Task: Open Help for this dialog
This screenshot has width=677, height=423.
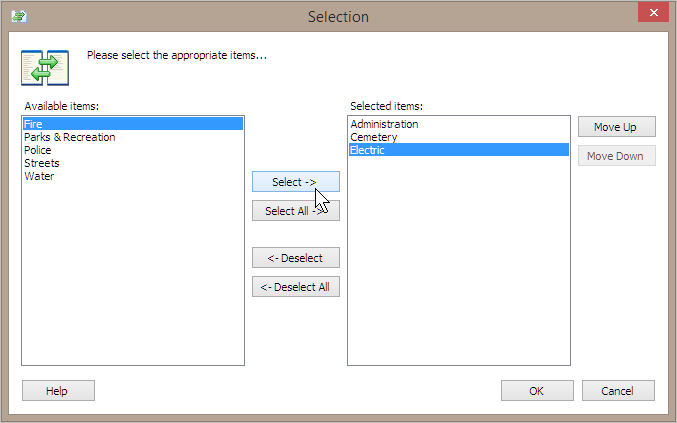Action: [x=58, y=391]
